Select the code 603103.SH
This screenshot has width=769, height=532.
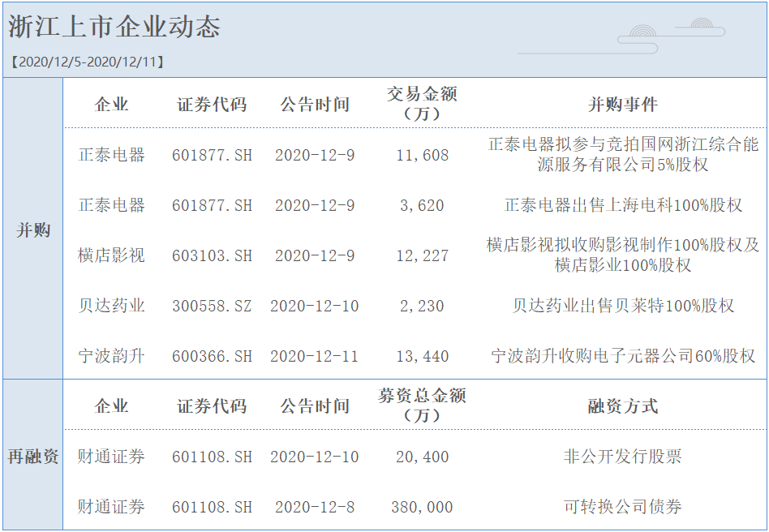(x=212, y=255)
